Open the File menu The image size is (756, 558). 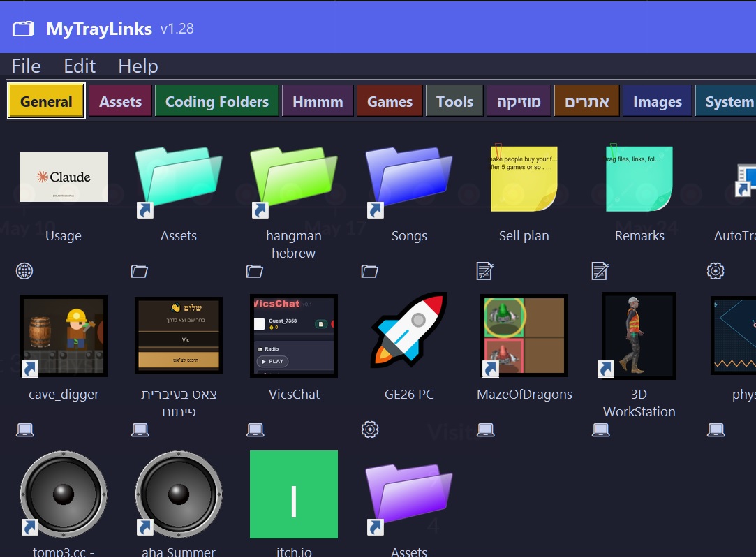[x=26, y=66]
